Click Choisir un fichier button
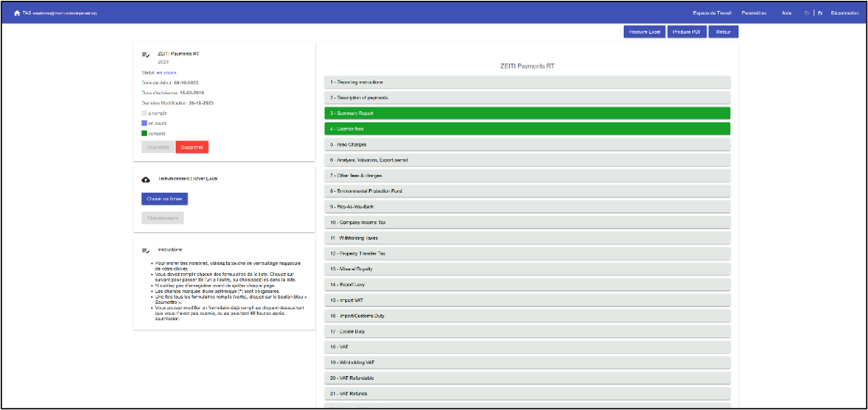 (164, 199)
